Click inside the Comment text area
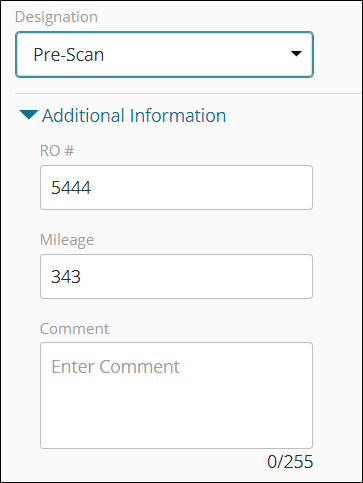 [176, 395]
